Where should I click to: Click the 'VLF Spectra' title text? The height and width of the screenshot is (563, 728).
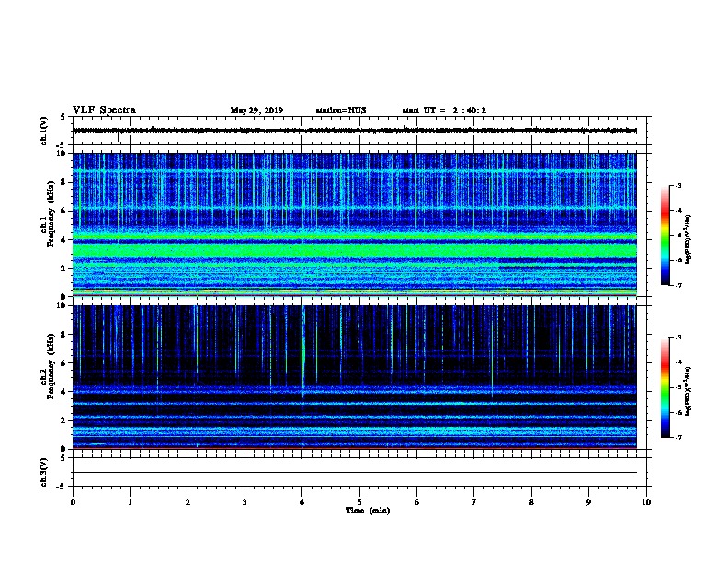point(104,110)
